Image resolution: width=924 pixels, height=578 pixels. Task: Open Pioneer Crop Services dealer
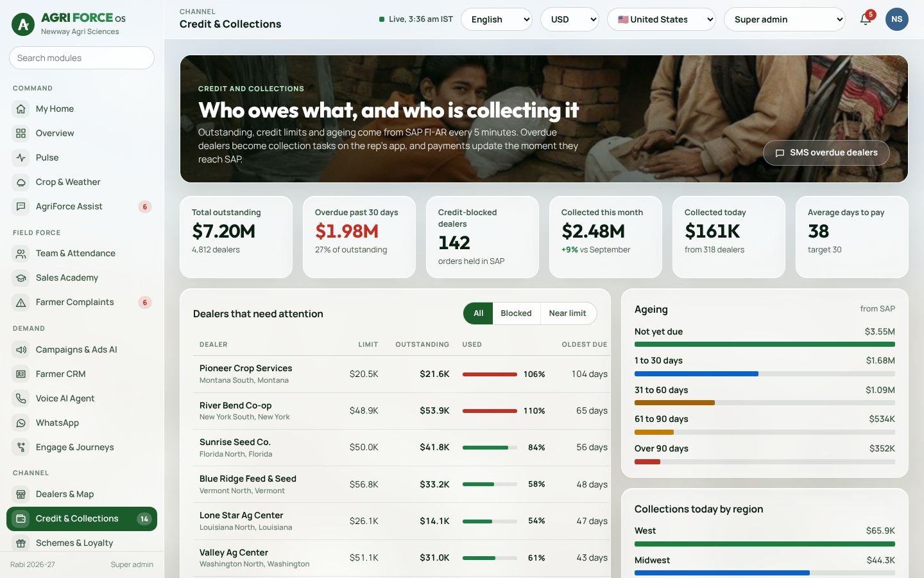246,369
